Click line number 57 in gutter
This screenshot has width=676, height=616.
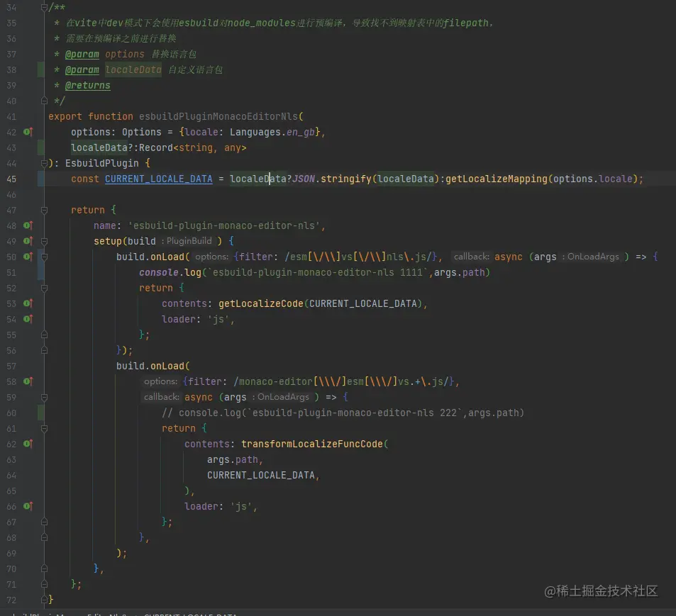11,366
